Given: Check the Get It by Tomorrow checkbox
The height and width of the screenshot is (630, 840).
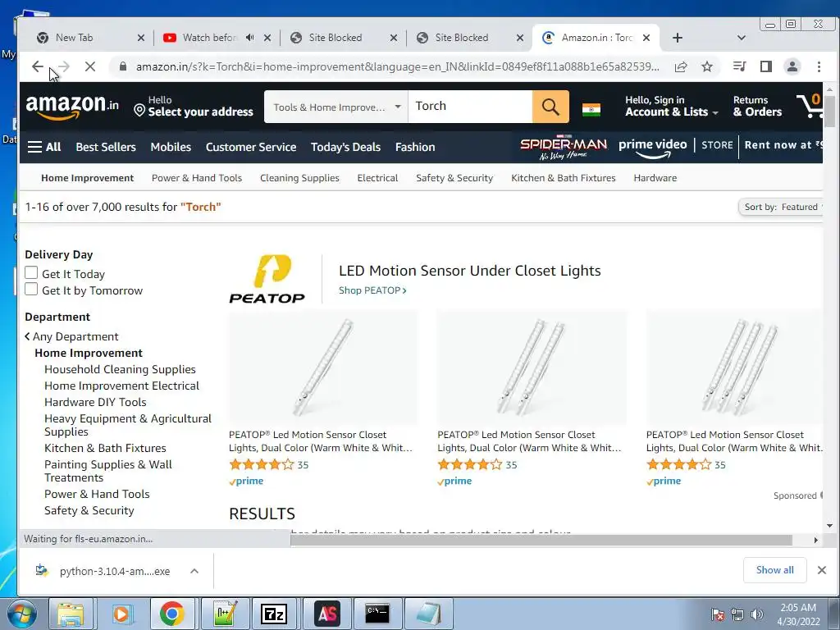Looking at the screenshot, I should click(31, 290).
